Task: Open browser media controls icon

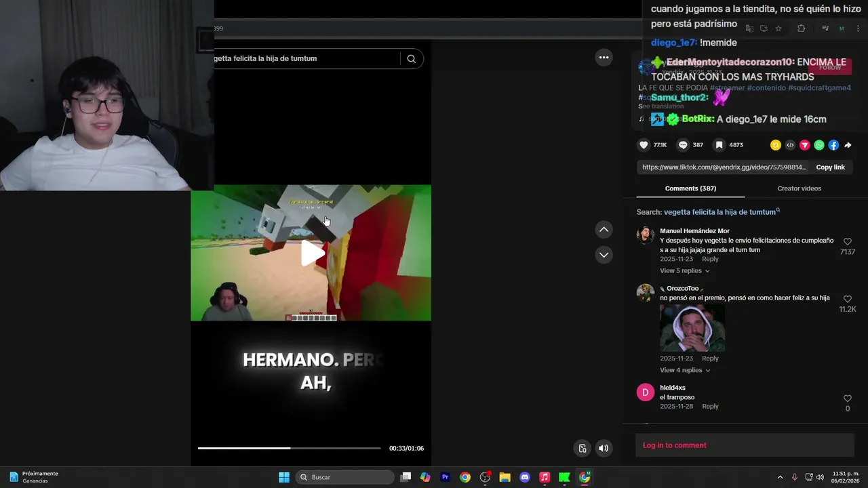Action: (825, 28)
